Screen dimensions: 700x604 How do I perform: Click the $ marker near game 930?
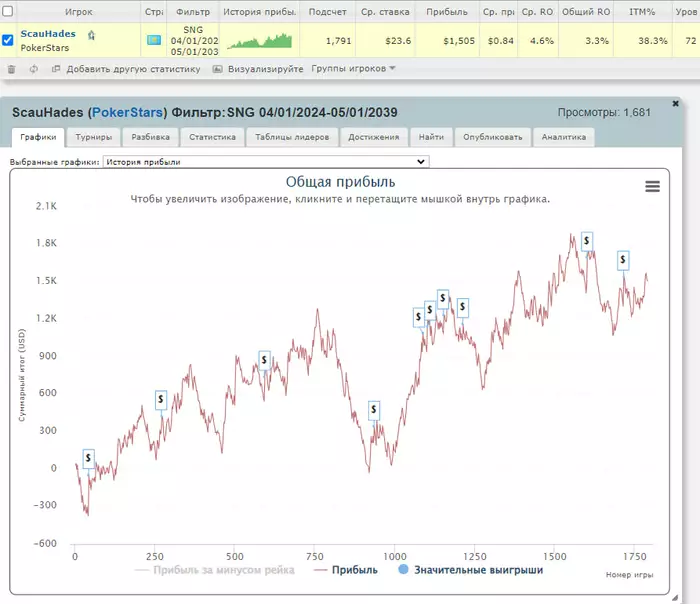click(x=374, y=410)
